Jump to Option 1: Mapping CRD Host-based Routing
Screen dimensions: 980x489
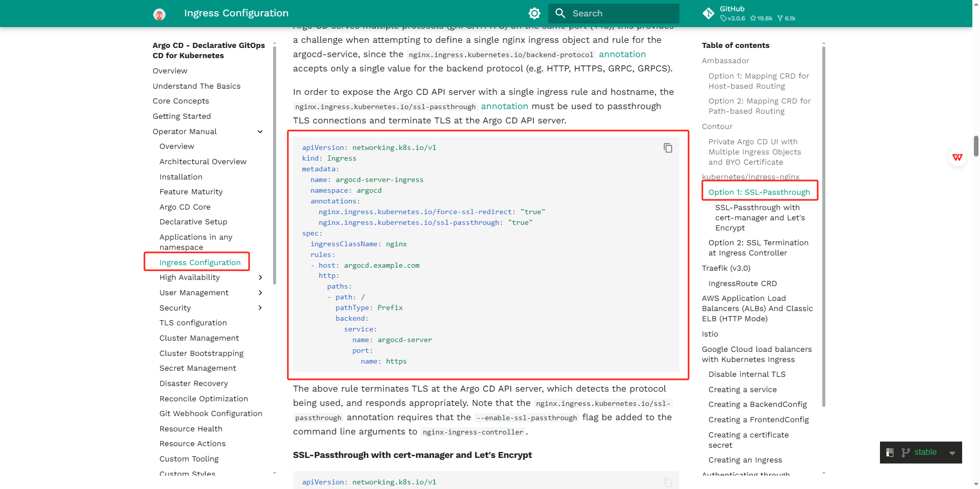point(758,81)
